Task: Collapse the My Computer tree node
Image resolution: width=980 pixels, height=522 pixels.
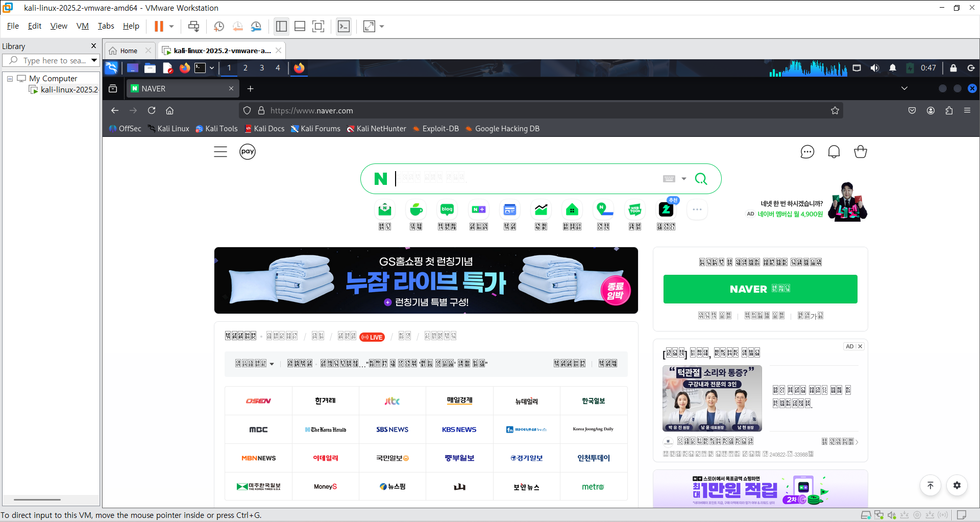Action: click(x=10, y=79)
